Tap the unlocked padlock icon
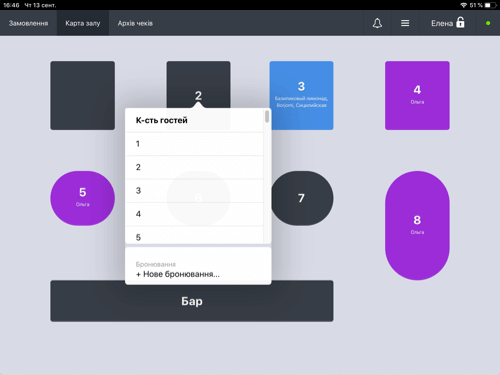Image resolution: width=500 pixels, height=375 pixels. (460, 23)
